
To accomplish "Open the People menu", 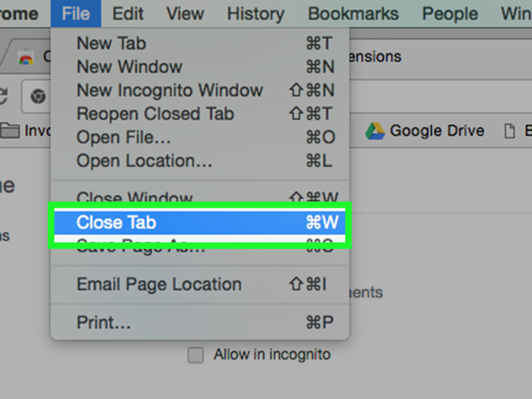I will tap(449, 14).
